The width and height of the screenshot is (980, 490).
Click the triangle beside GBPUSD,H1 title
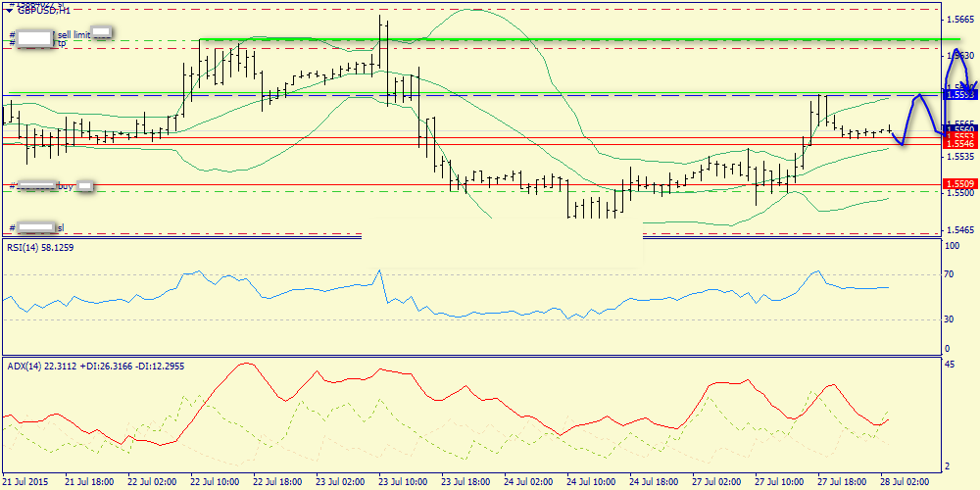[8, 11]
